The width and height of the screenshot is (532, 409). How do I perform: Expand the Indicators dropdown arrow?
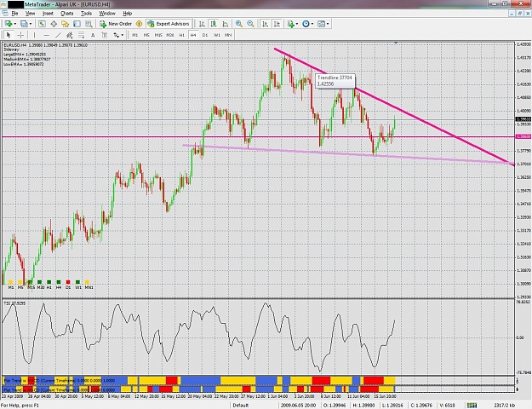coord(297,24)
